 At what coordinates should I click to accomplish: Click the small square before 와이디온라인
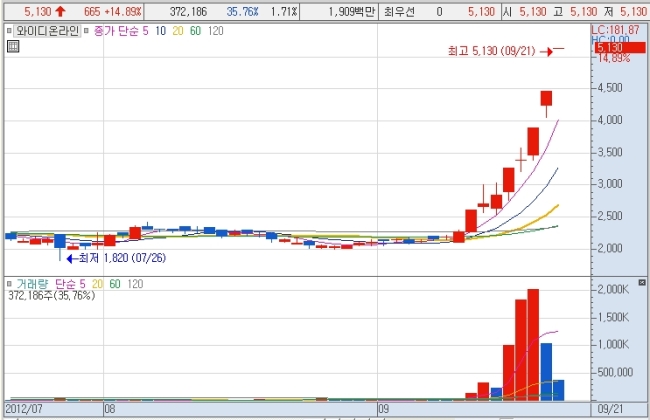click(9, 31)
